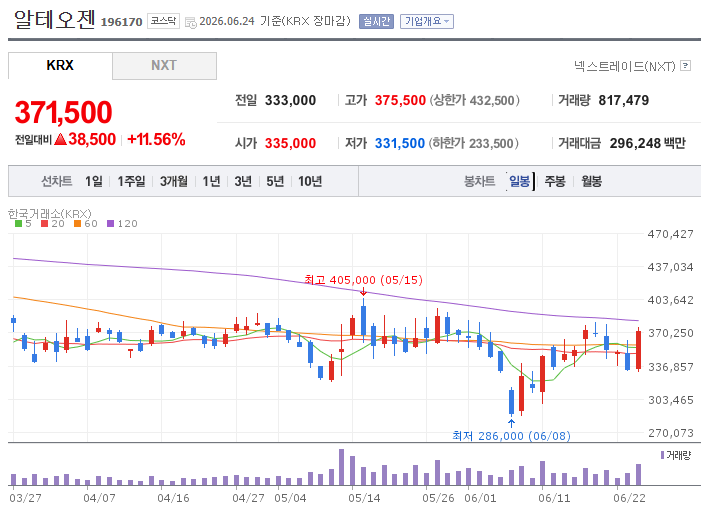Click the 시가 value 335,000

(x=290, y=143)
